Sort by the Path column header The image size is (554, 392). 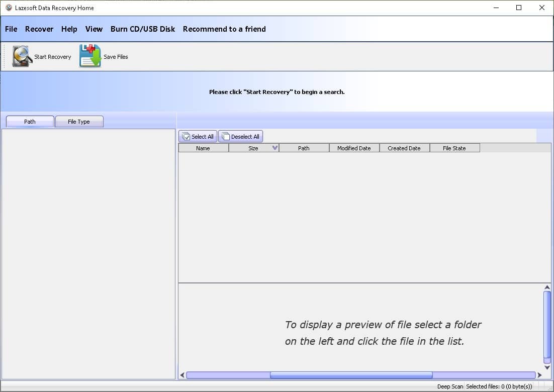click(304, 148)
